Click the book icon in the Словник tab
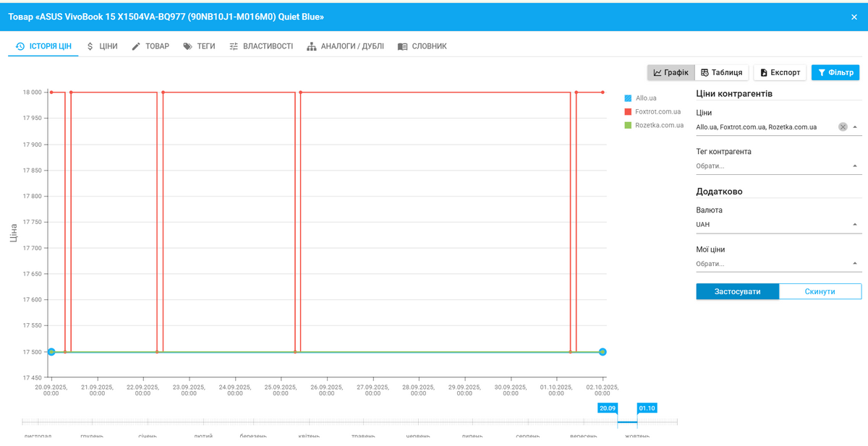868x446 pixels. pyautogui.click(x=403, y=46)
